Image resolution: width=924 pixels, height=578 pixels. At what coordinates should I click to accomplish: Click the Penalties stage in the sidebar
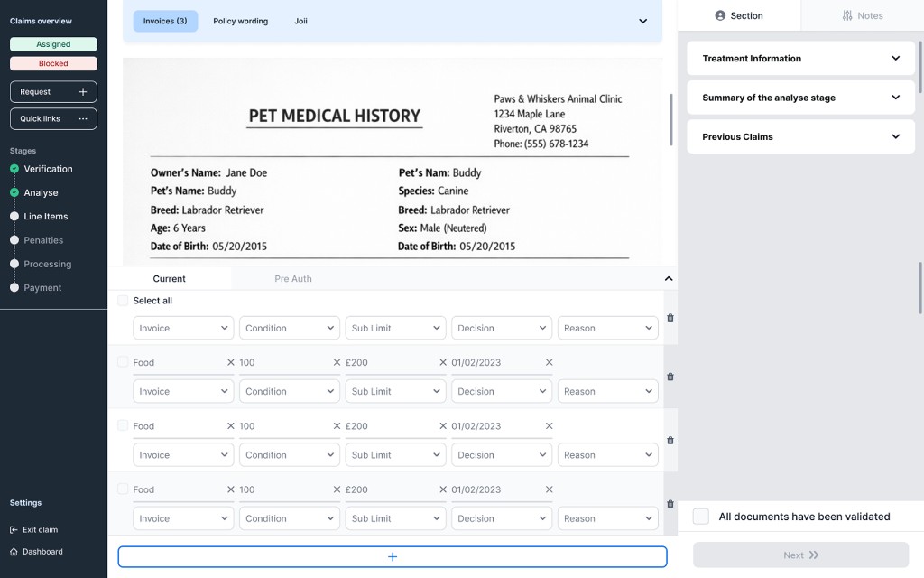click(x=43, y=240)
